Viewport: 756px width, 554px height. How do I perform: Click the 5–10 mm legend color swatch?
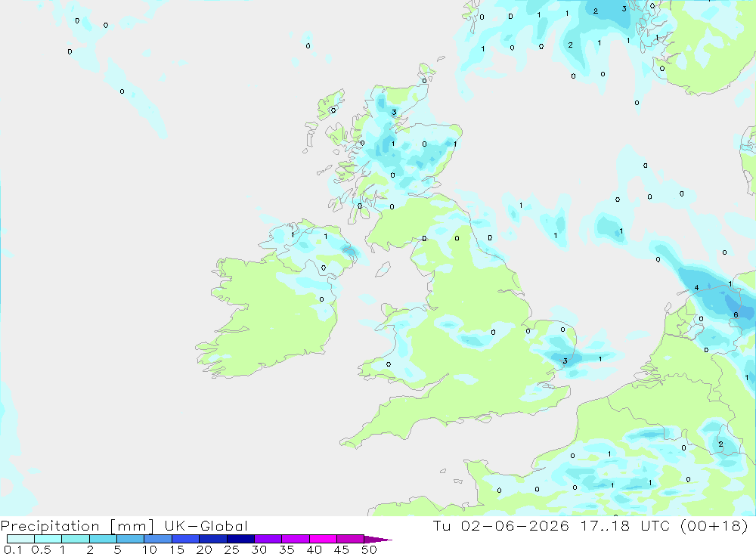[130, 539]
